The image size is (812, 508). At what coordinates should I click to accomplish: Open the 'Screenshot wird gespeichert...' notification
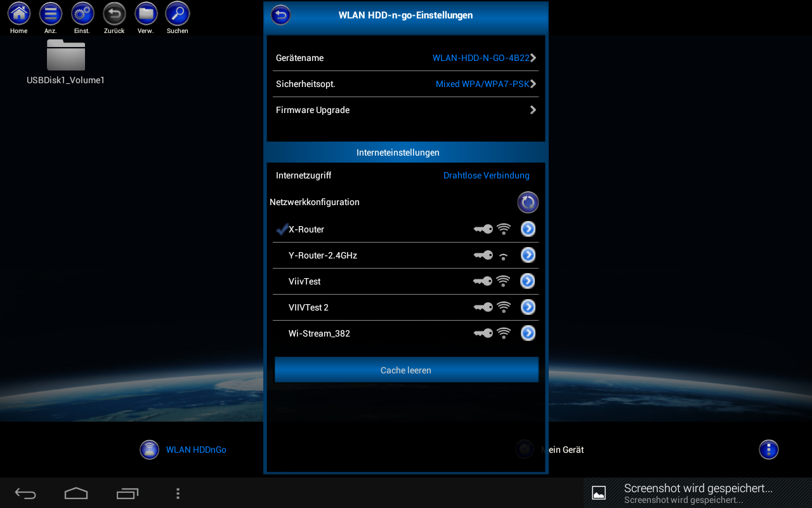point(698,493)
